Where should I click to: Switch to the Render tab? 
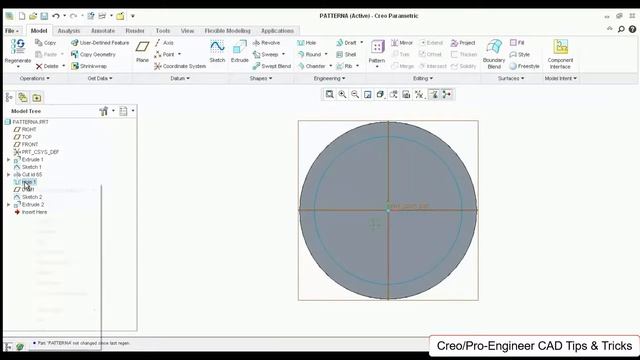135,31
